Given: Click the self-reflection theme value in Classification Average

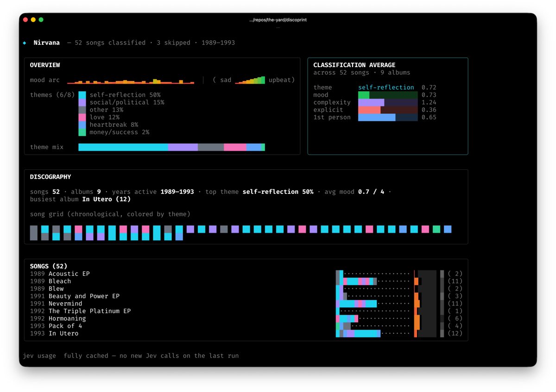Looking at the screenshot, I should 386,87.
